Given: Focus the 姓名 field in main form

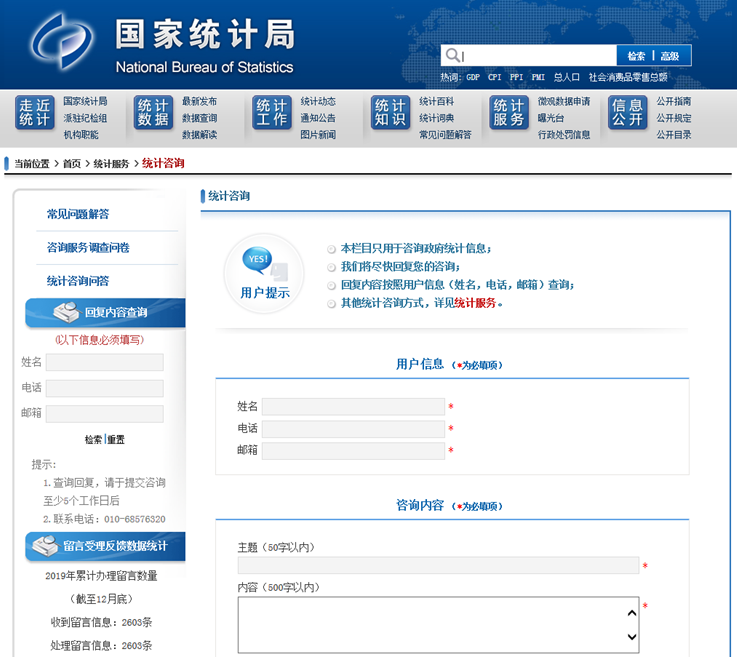Looking at the screenshot, I should click(353, 406).
